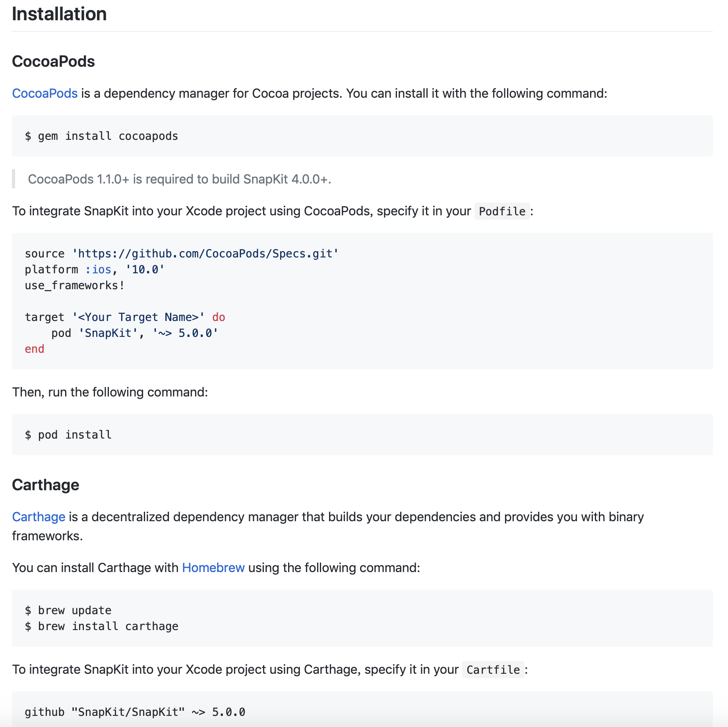Click the platform :ios, '10.0' line
Viewport: 728px width, 727px height.
point(95,269)
